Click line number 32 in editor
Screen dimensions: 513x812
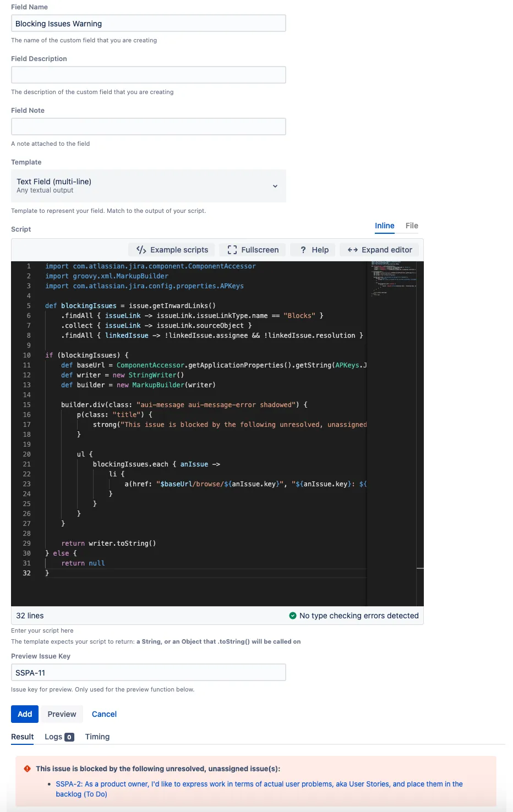pos(27,573)
